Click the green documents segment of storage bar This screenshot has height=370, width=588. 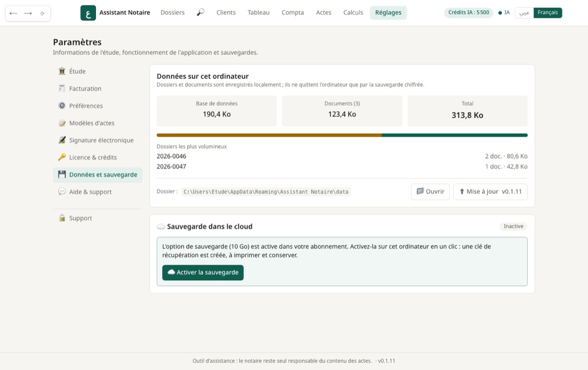pyautogui.click(x=455, y=135)
